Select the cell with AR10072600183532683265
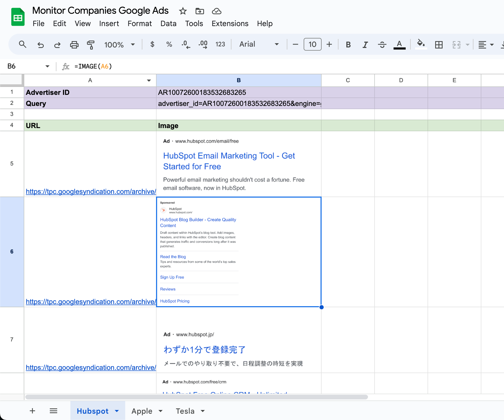The height and width of the screenshot is (420, 504). pyautogui.click(x=239, y=92)
